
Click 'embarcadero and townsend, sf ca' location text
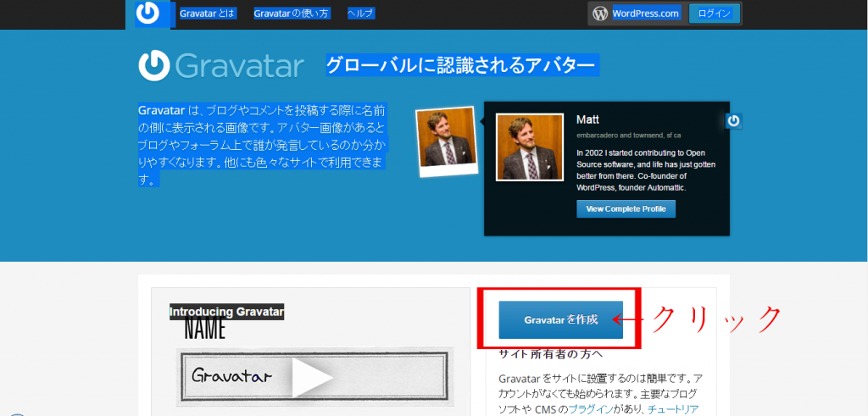tap(628, 135)
